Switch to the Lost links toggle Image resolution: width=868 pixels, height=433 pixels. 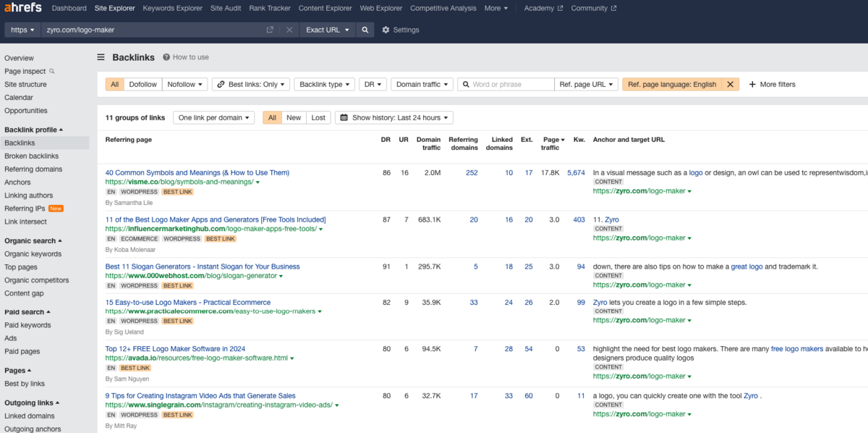(318, 117)
